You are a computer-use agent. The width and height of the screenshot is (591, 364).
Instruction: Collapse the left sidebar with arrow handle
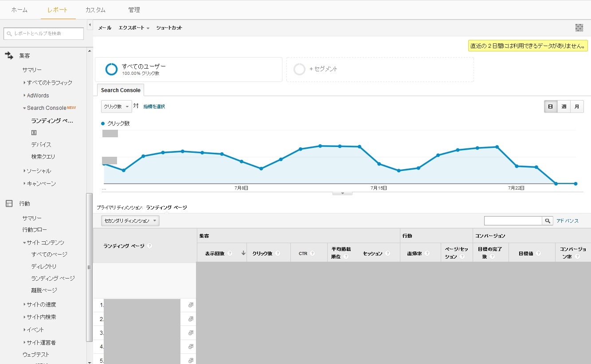tap(90, 24)
